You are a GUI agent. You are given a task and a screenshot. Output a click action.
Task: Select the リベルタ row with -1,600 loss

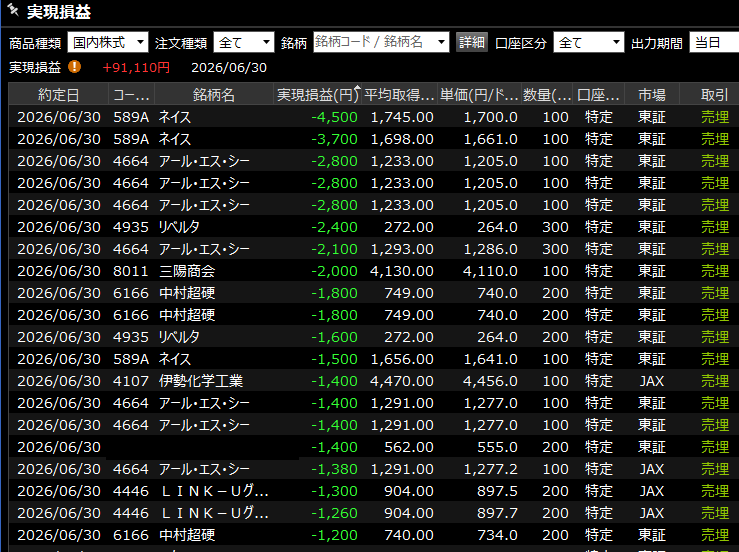[x=374, y=337]
